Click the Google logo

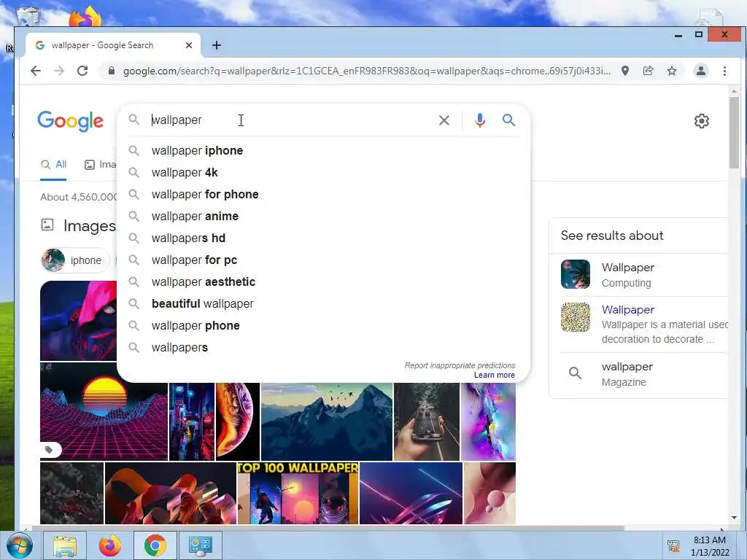click(x=71, y=122)
